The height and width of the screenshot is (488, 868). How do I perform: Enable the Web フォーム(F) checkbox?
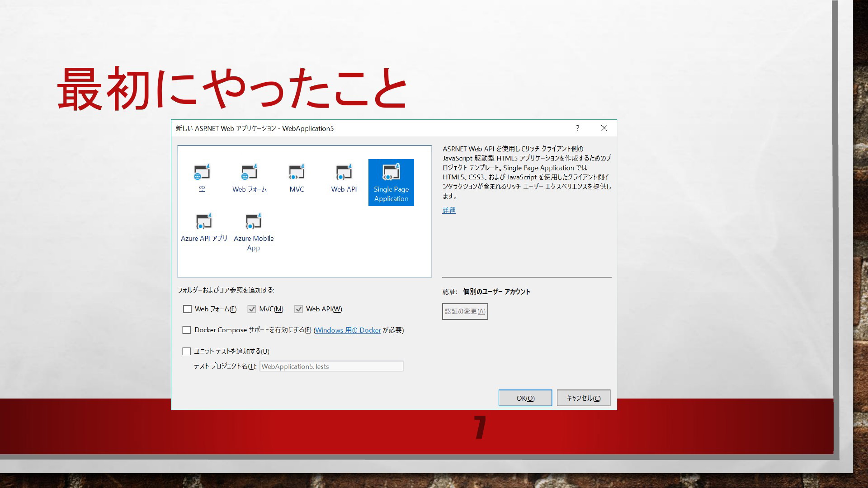point(187,309)
